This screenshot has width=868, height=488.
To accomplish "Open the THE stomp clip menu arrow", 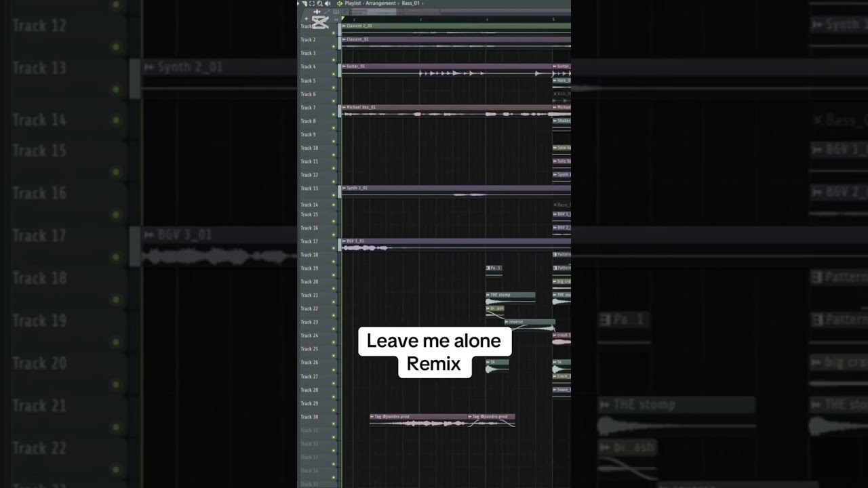I will pyautogui.click(x=488, y=295).
